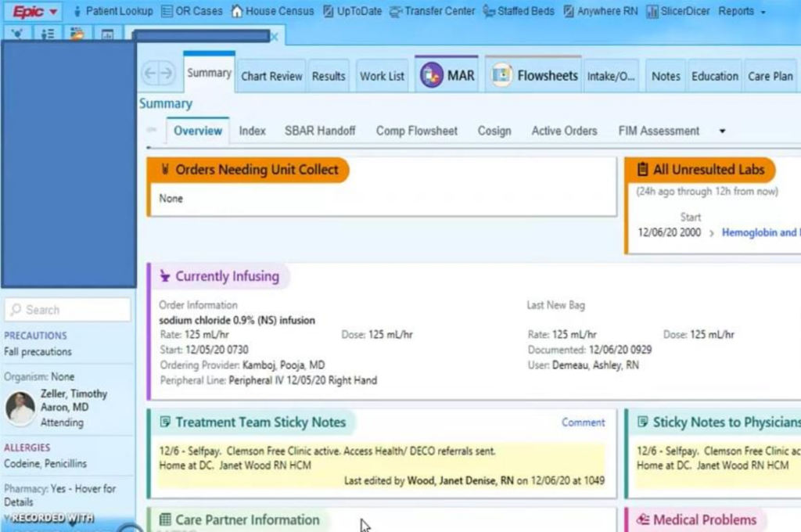801x532 pixels.
Task: Expand the more reports dropdown arrow
Action: [x=722, y=131]
